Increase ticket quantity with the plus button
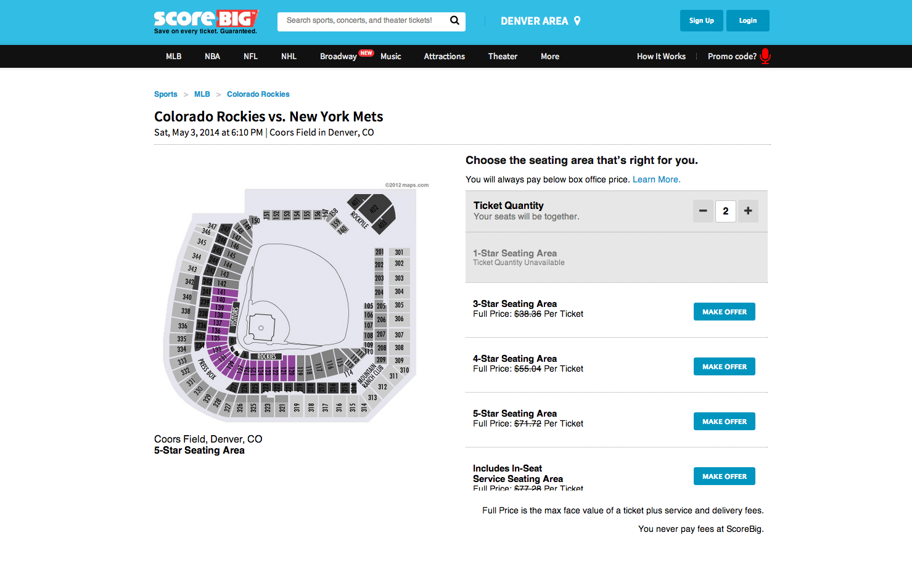 (x=748, y=211)
